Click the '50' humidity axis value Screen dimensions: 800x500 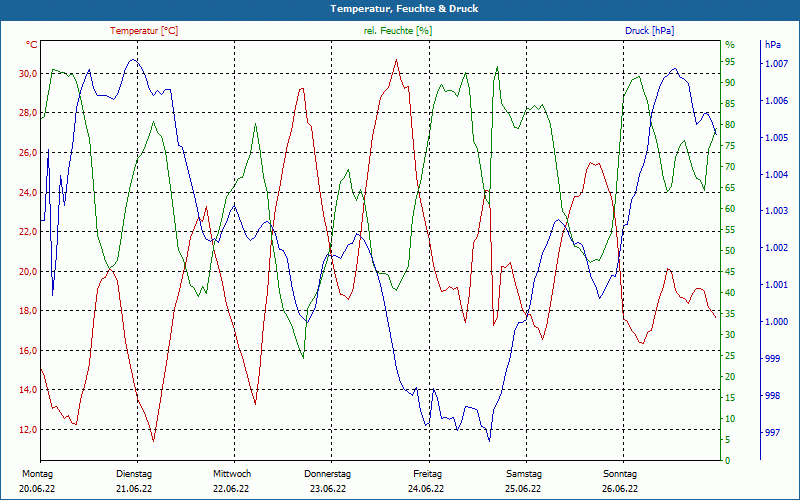point(730,251)
